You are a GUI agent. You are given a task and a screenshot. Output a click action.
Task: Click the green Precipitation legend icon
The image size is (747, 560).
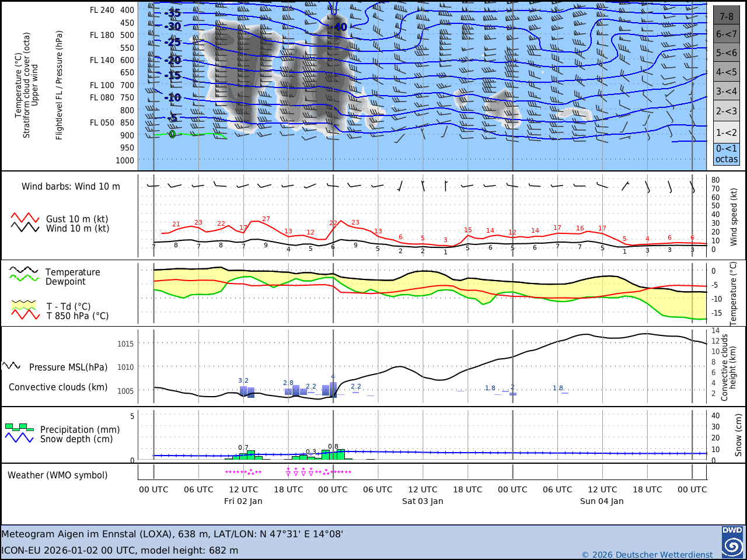pos(19,427)
